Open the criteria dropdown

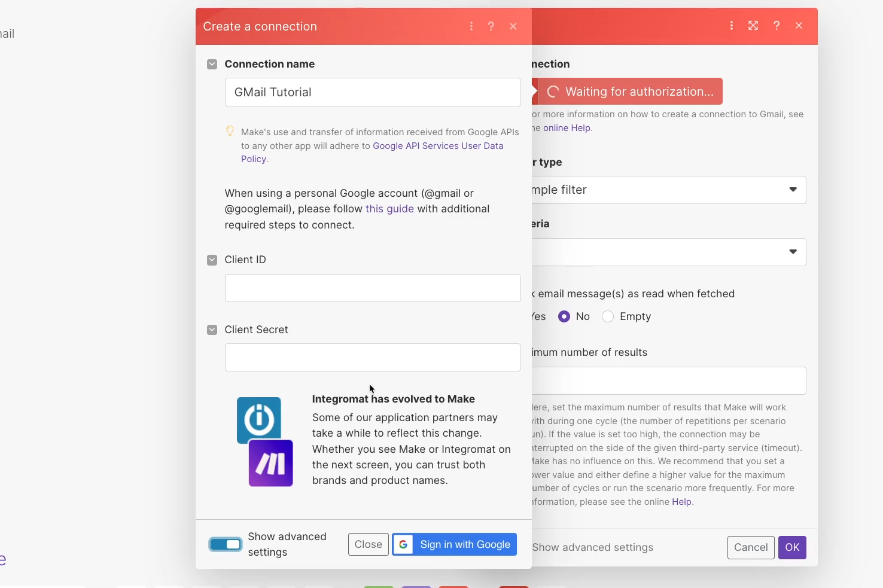tap(668, 252)
